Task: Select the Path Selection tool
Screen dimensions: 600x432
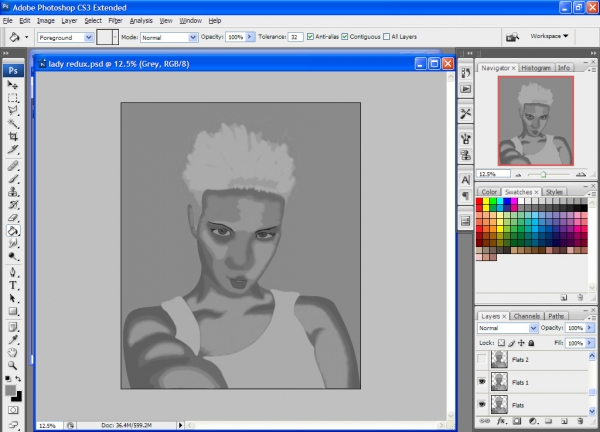Action: pyautogui.click(x=13, y=298)
